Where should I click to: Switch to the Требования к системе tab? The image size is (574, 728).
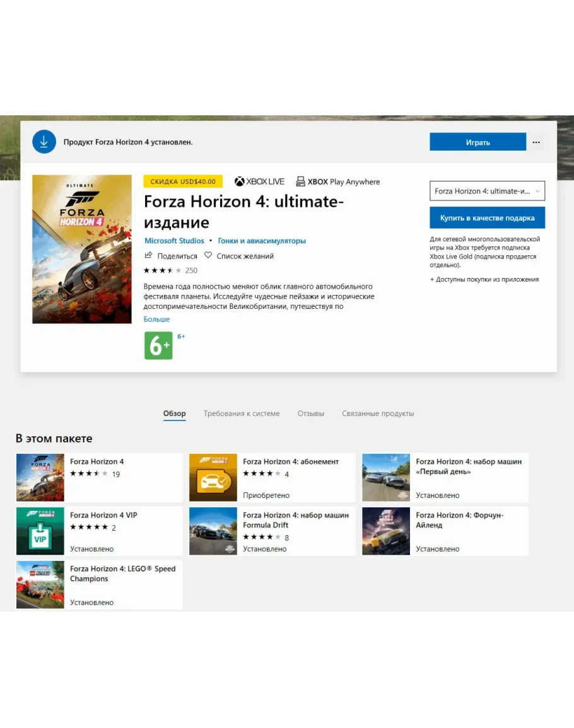pos(242,413)
